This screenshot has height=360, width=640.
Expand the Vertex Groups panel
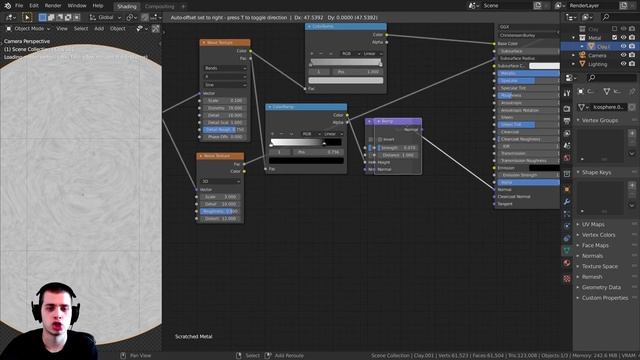coord(600,120)
